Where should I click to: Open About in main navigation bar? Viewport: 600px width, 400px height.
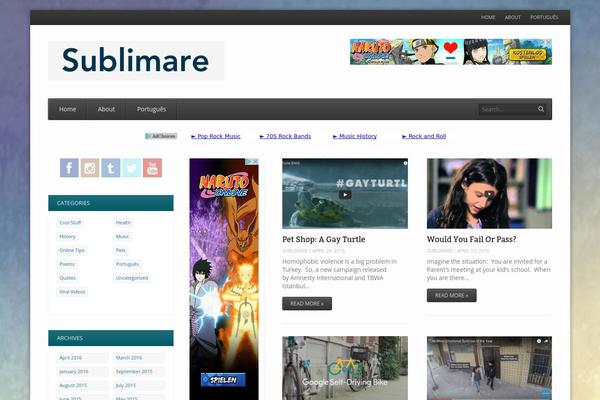(106, 109)
